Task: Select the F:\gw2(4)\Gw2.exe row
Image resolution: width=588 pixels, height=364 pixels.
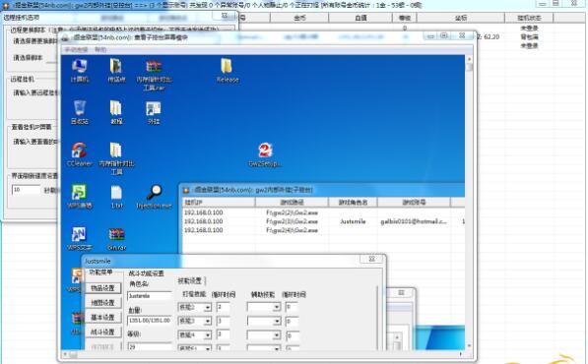Action: [x=324, y=230]
